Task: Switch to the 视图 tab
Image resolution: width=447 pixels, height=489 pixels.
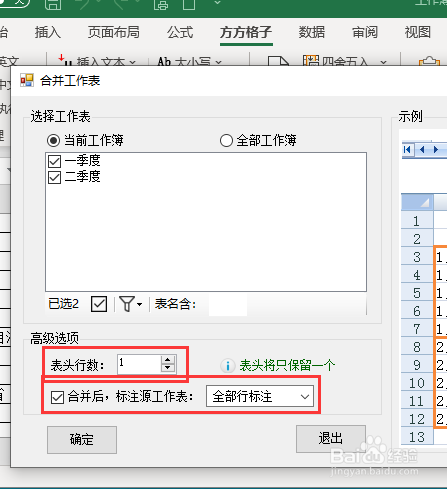Action: pos(418,32)
